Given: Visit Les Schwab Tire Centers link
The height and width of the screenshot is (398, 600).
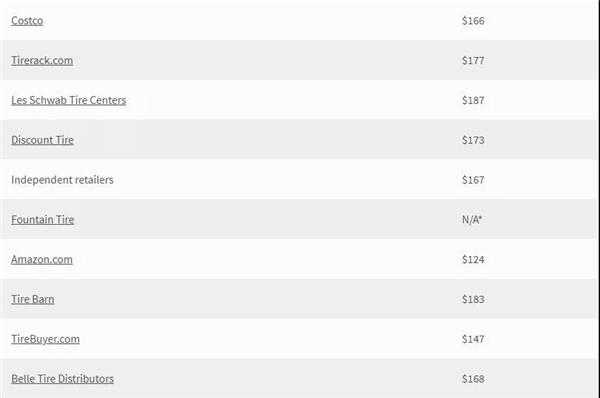Looking at the screenshot, I should point(68,100).
